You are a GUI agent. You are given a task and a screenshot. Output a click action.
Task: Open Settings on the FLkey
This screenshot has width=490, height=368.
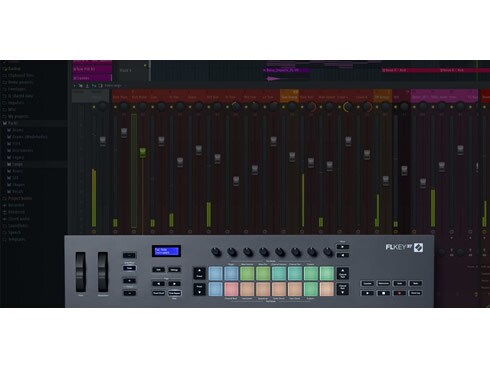174,270
